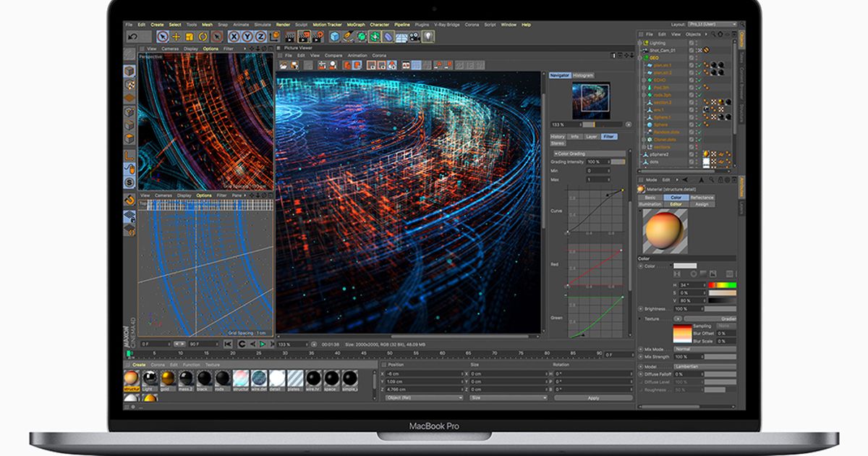Click the floor environment grid icon
Screen dimensions: 868x456
click(x=401, y=36)
